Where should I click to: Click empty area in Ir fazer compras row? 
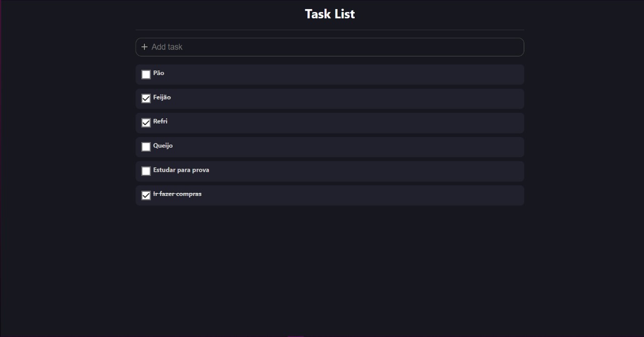(362, 195)
